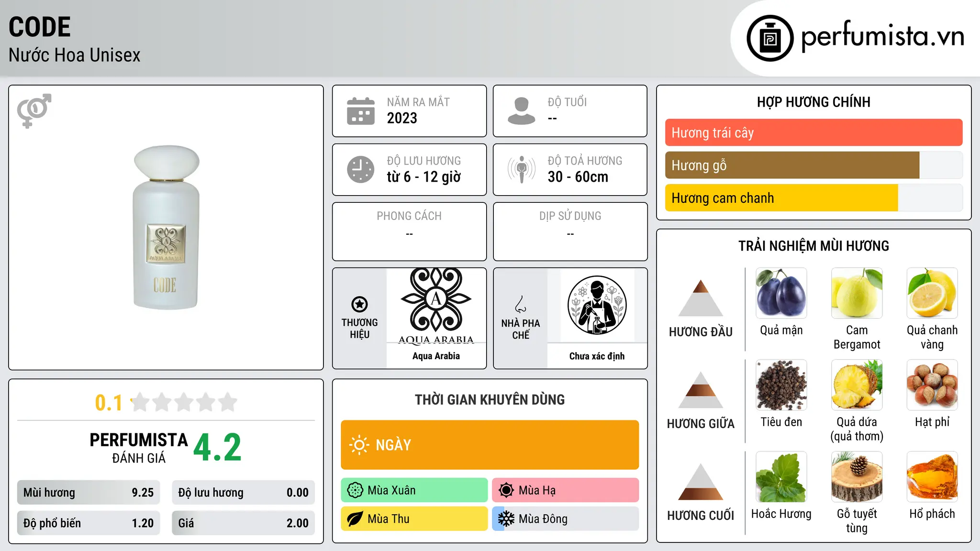
Task: Click the Phong cách card
Action: point(409,231)
